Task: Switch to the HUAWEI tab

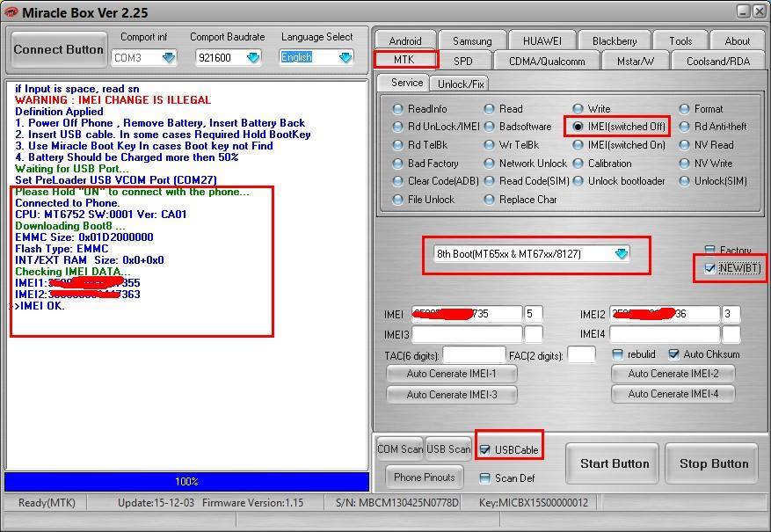Action: (542, 40)
